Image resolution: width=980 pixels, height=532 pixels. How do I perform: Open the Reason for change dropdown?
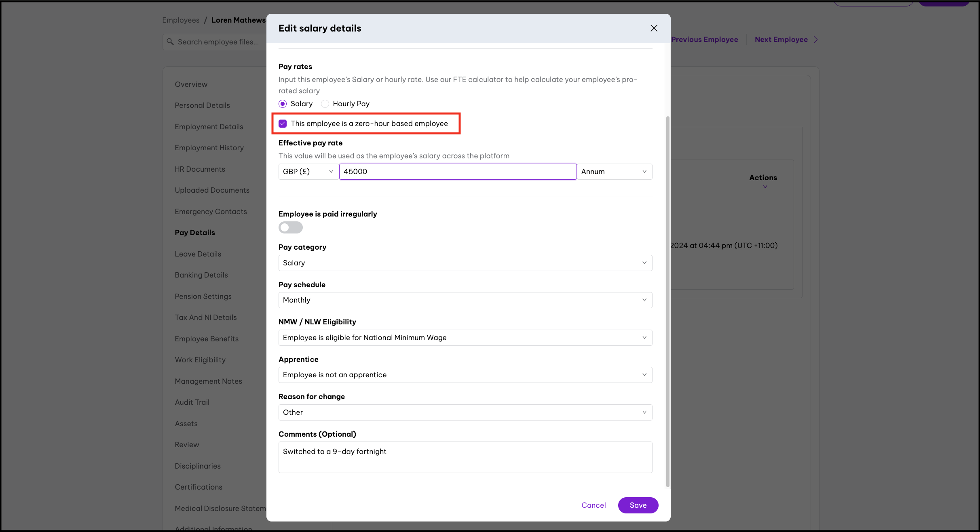465,412
